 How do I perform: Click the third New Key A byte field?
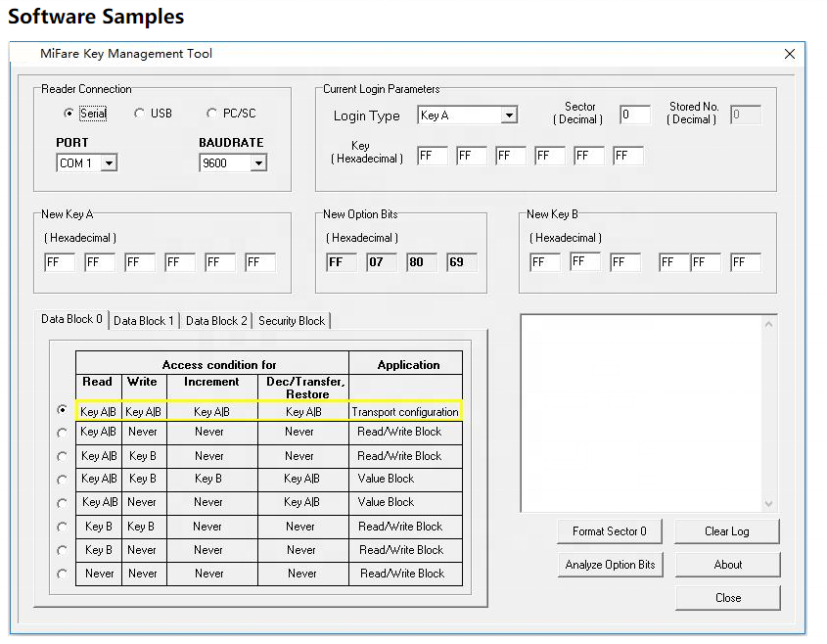click(140, 262)
